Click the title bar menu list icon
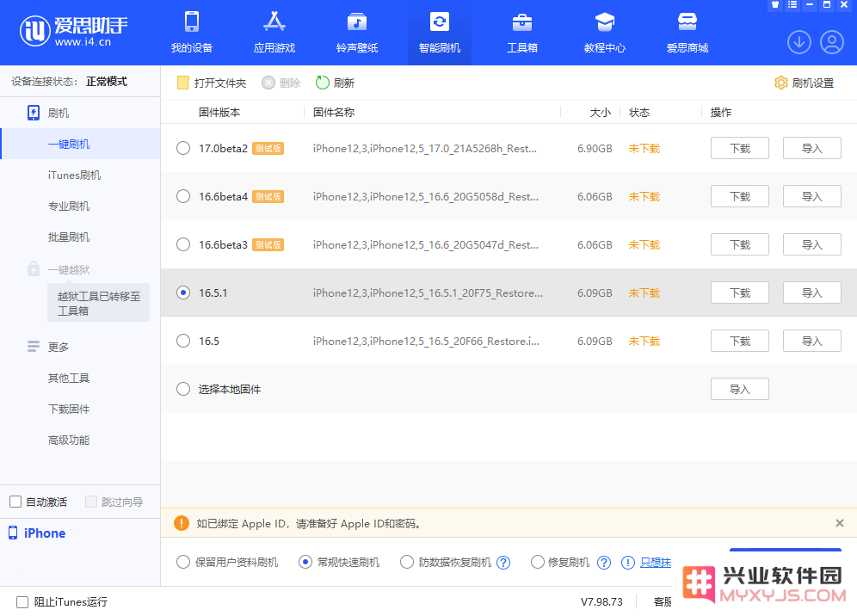Viewport: 857px width, 616px height. click(792, 4)
